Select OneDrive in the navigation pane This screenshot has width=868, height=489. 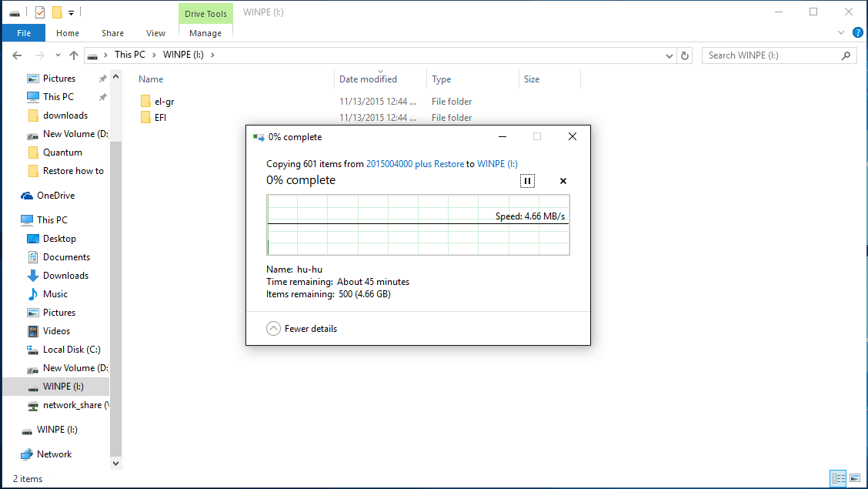(55, 196)
